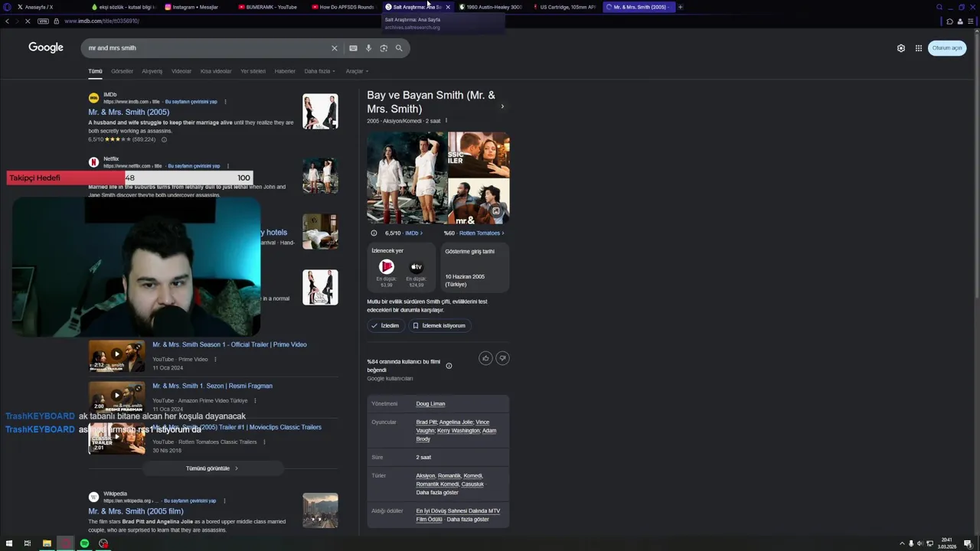Select the BUMERAMK - YouTube browser tab
The image size is (980, 551).
pos(268,7)
